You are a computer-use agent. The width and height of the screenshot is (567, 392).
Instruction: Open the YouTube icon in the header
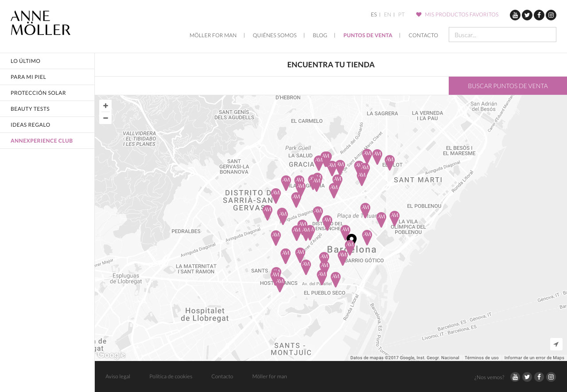click(515, 15)
